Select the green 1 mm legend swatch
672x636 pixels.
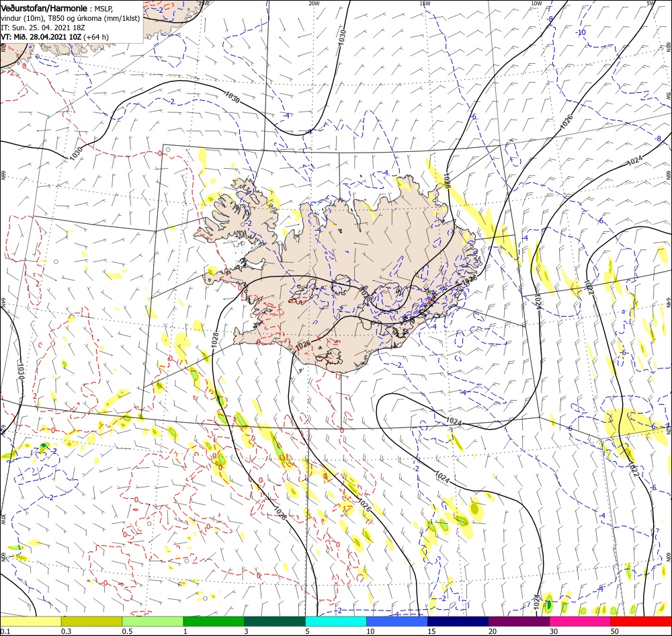(214, 621)
